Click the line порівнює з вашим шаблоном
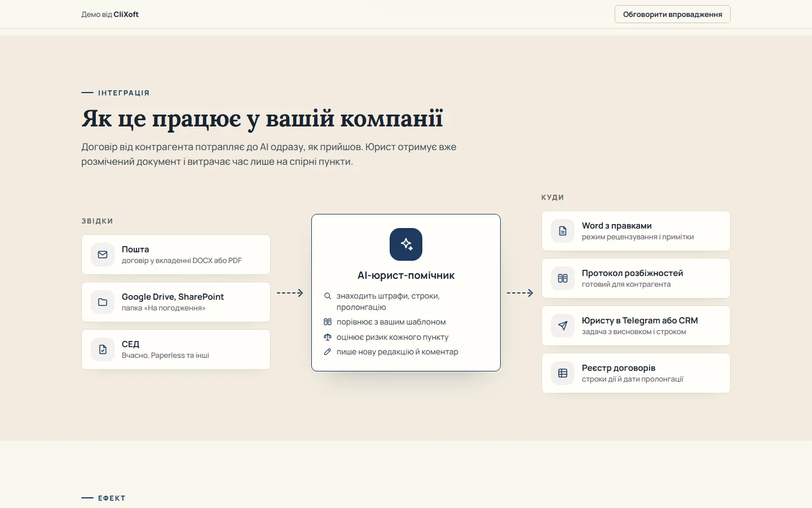812x508 pixels. [x=391, y=322]
